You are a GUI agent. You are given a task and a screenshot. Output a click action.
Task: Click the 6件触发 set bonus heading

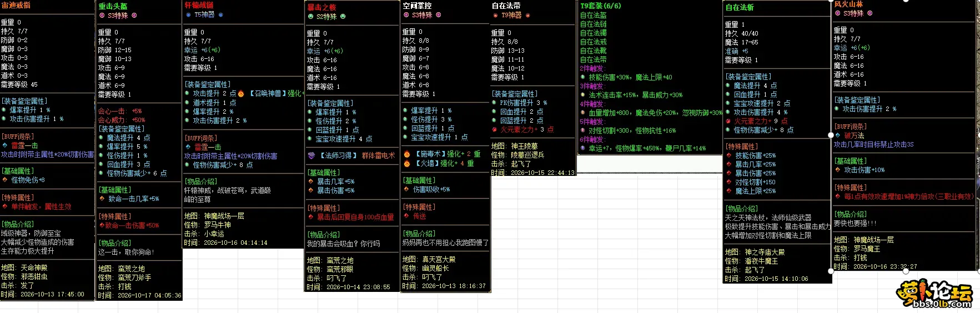point(592,139)
